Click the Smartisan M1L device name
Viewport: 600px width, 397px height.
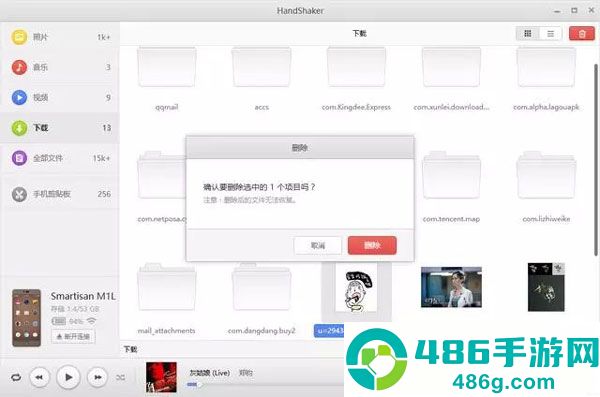(83, 296)
